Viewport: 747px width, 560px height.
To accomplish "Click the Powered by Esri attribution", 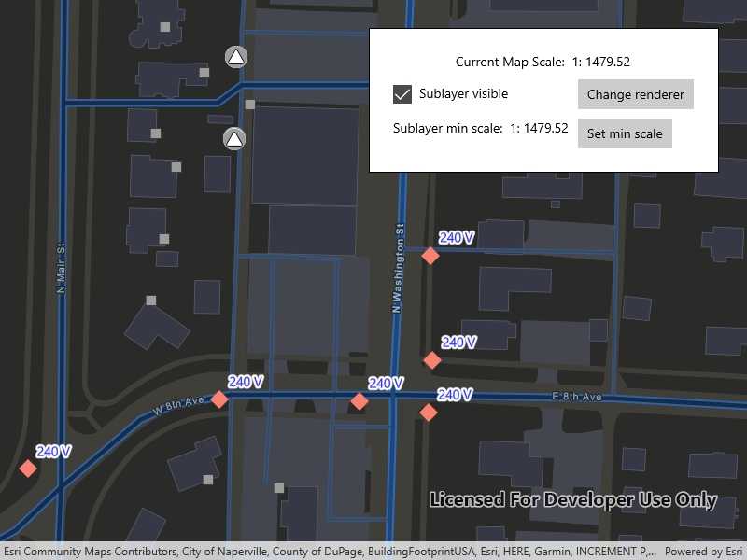I will [703, 552].
